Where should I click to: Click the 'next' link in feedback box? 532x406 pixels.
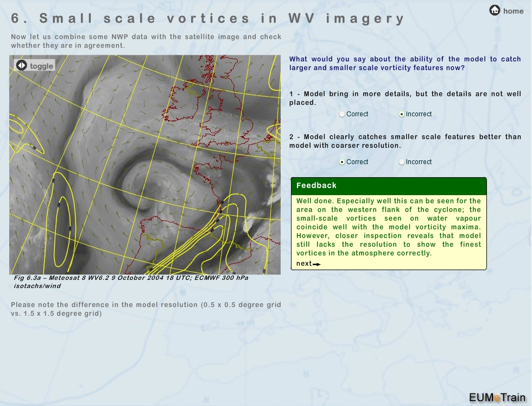pos(304,264)
